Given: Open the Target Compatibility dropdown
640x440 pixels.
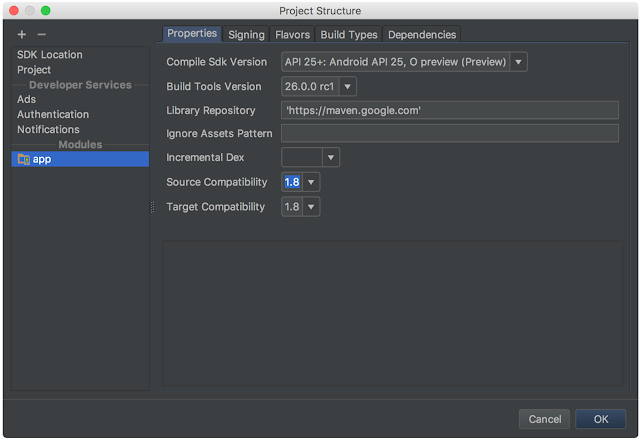Looking at the screenshot, I should pyautogui.click(x=312, y=207).
